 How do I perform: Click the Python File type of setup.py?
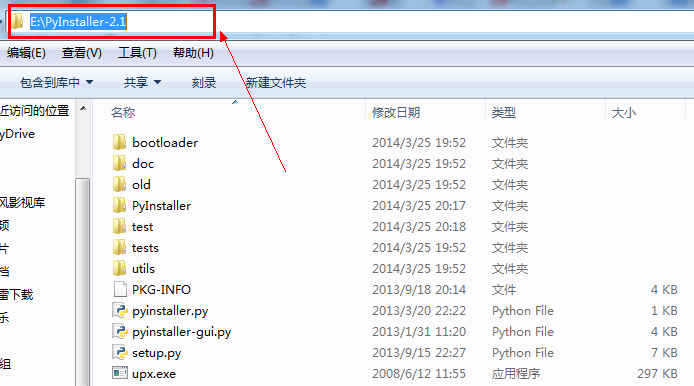tap(523, 353)
